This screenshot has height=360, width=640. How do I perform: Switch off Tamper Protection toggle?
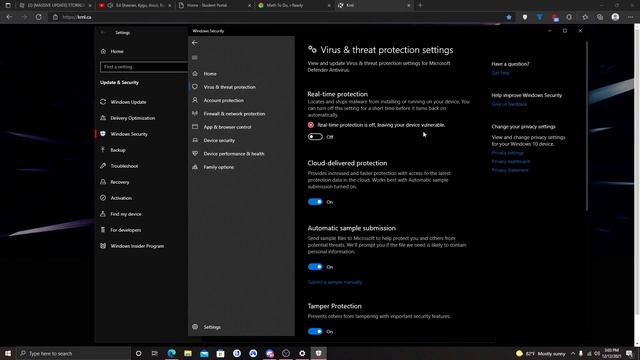(x=315, y=331)
